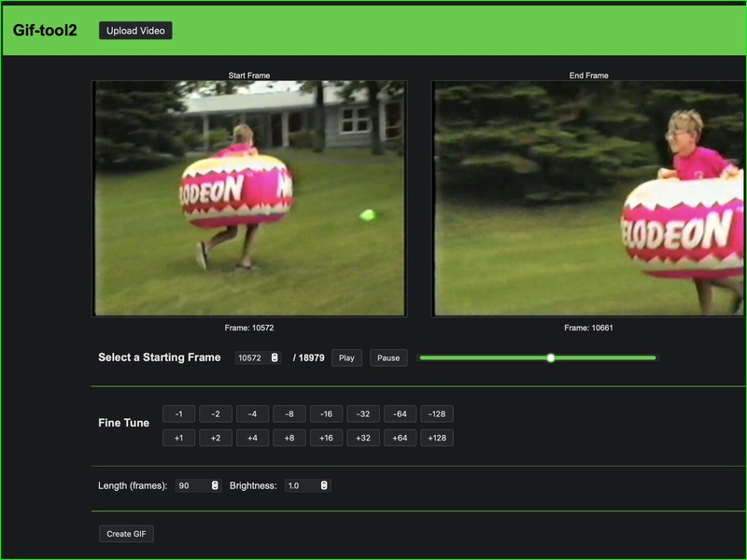Jump forward 128 frames with +128

pos(437,438)
